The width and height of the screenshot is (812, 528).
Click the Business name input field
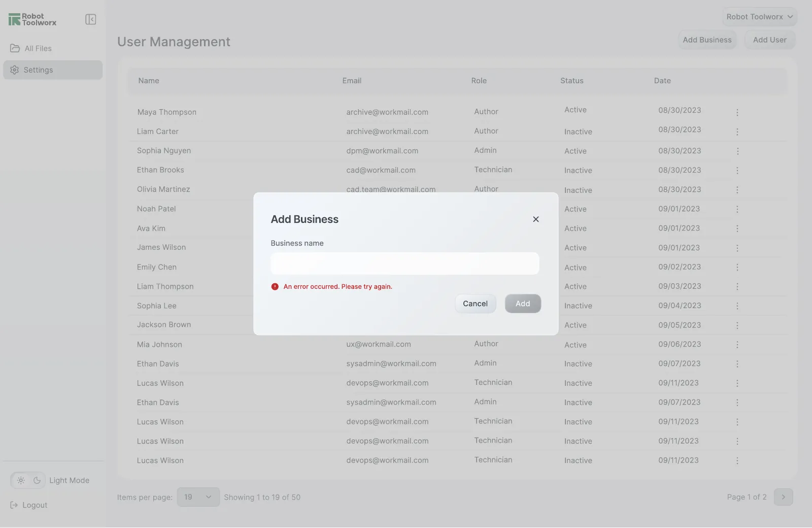405,263
